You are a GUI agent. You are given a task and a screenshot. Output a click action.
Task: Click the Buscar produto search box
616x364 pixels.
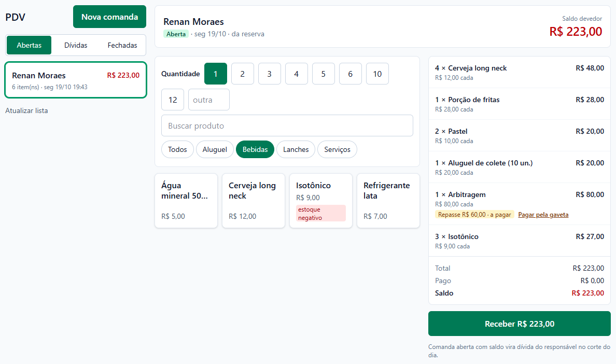(287, 125)
